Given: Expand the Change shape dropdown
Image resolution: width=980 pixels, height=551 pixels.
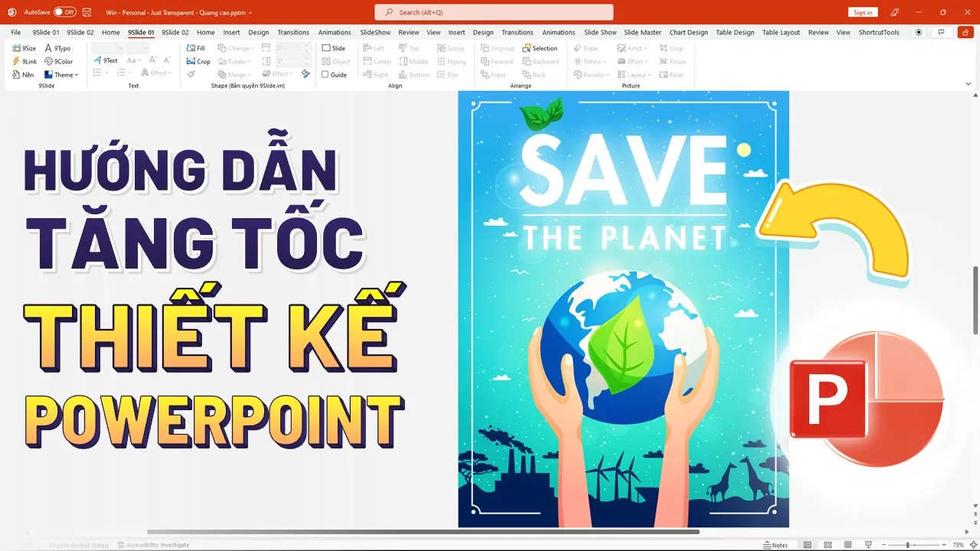Looking at the screenshot, I should (x=236, y=48).
